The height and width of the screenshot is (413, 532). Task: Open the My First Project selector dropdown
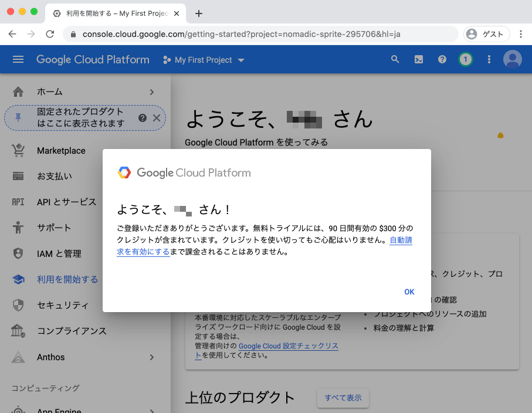coord(204,60)
